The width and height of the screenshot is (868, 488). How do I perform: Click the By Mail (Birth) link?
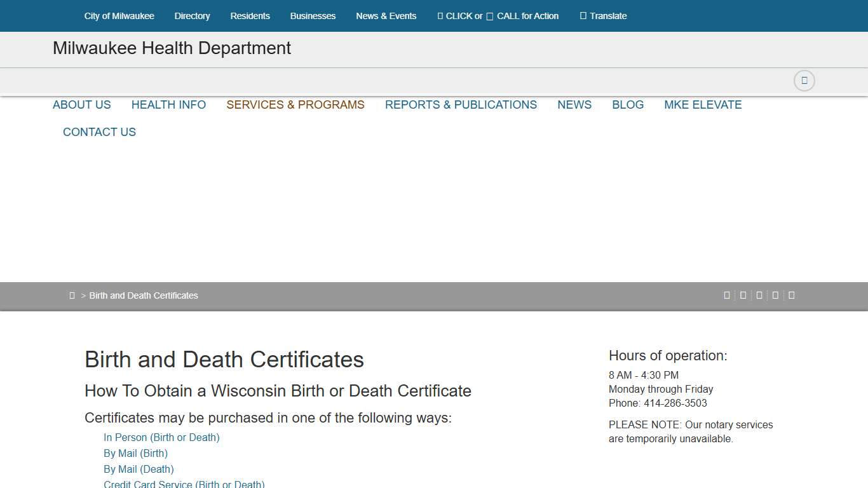click(135, 453)
